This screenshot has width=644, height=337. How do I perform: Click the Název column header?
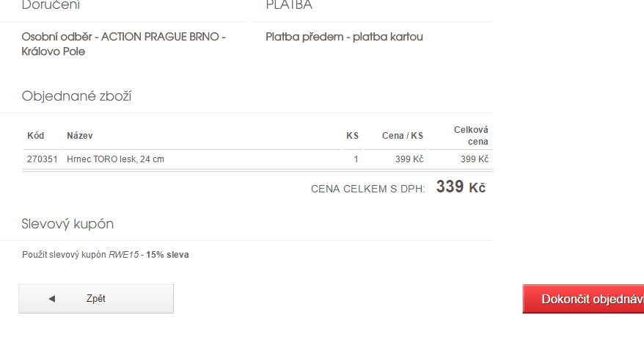tap(80, 136)
